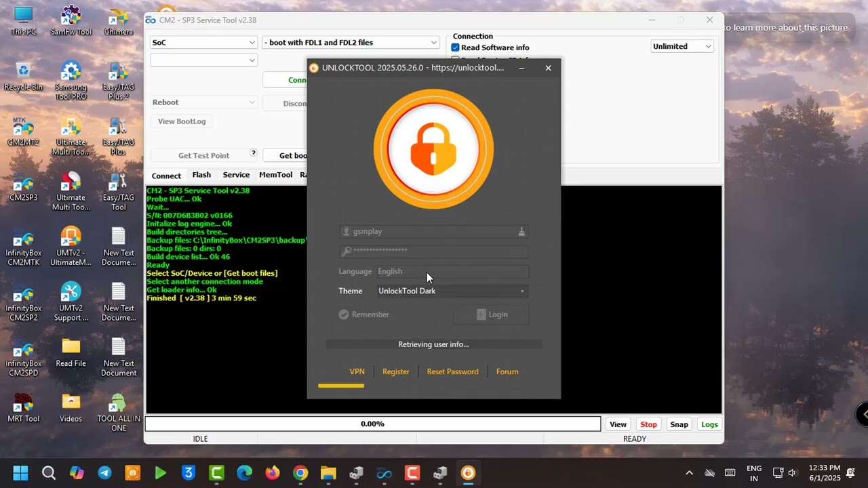Toggle Read Software info checkbox
868x488 pixels.
[456, 47]
